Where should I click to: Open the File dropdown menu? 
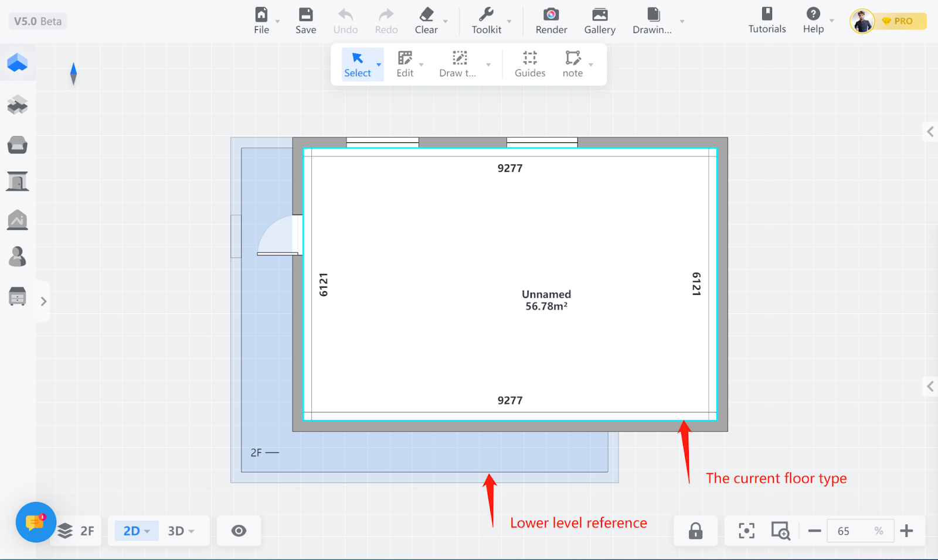click(262, 21)
